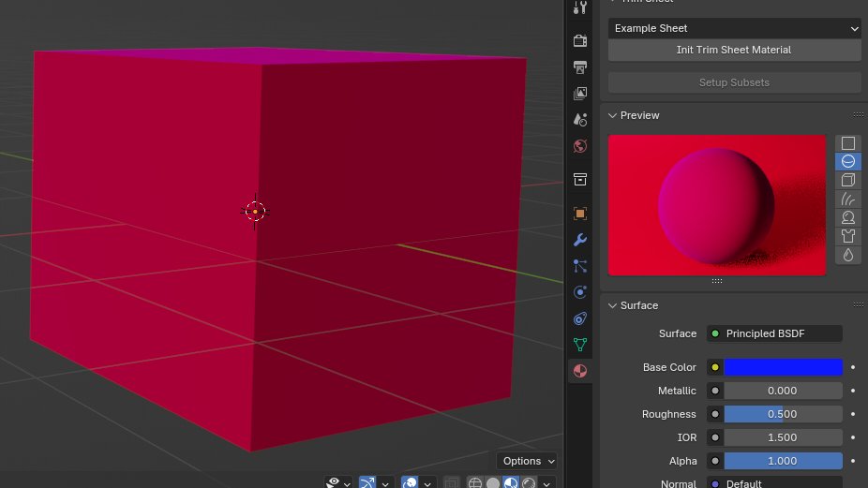The height and width of the screenshot is (488, 868).
Task: Click the 3D cursor in the viewport
Action: [255, 212]
